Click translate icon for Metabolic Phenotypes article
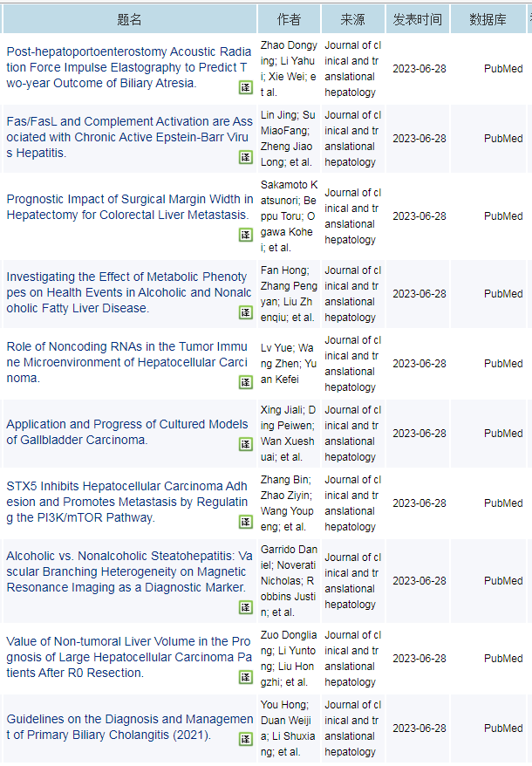This screenshot has width=532, height=766. coord(246,312)
